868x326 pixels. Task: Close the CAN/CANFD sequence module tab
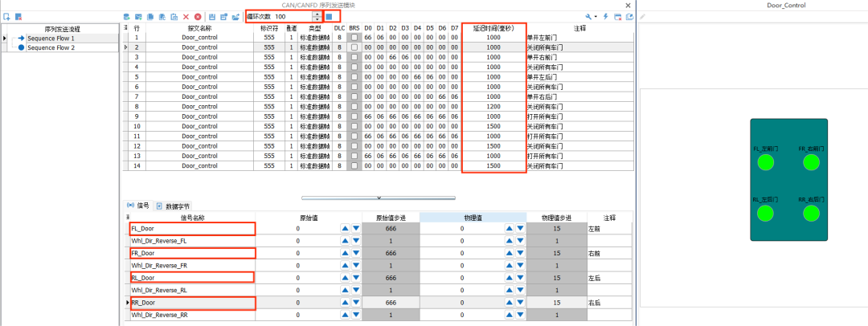[628, 5]
